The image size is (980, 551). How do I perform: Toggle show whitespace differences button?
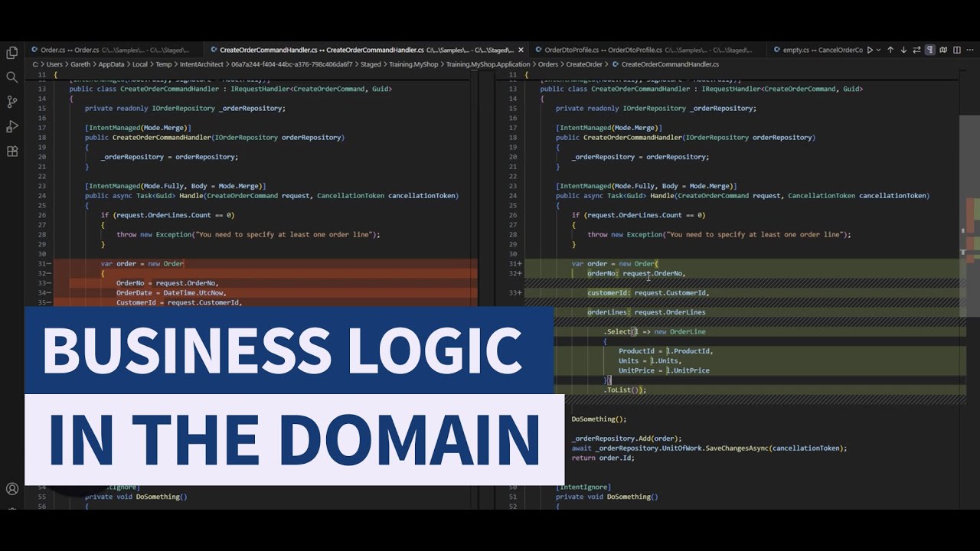(x=930, y=50)
